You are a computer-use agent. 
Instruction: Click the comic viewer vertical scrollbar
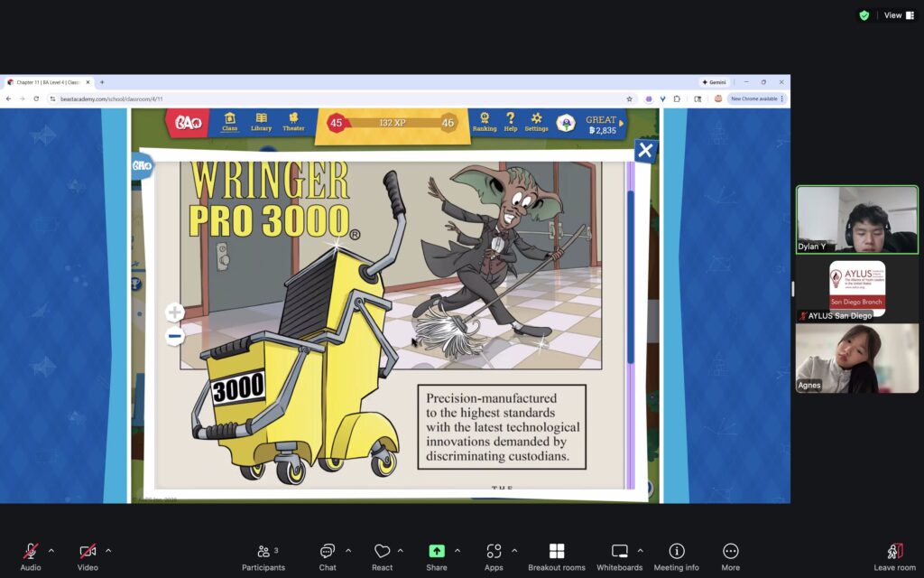[x=631, y=271]
